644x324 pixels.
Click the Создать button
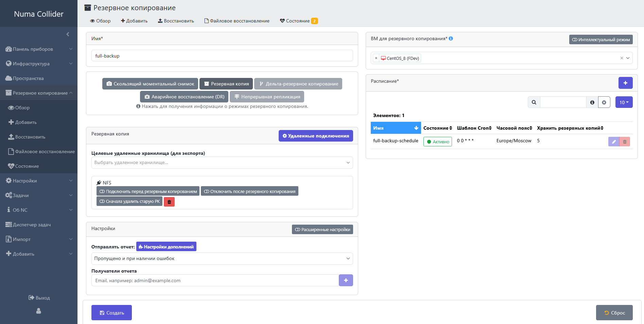pyautogui.click(x=111, y=312)
